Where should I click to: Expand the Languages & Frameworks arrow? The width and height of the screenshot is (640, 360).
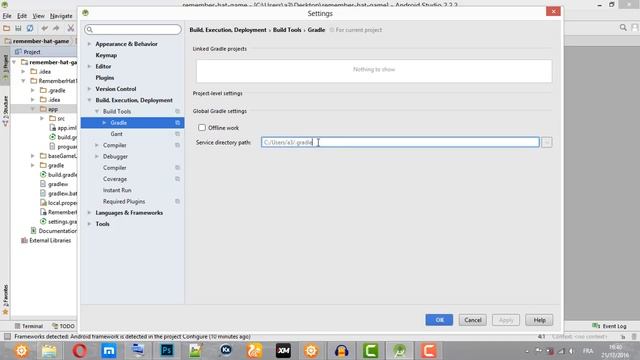[x=89, y=213]
